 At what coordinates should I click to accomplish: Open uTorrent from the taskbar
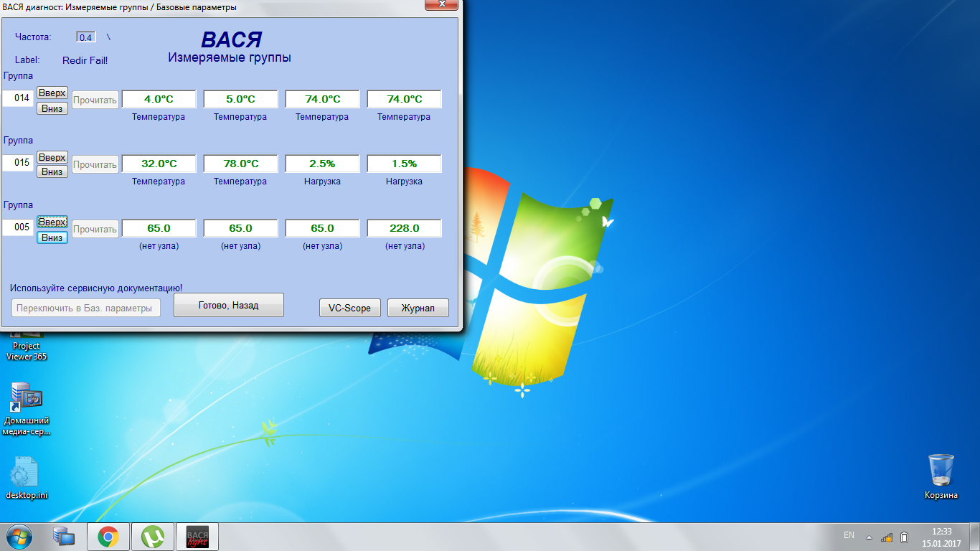[152, 536]
